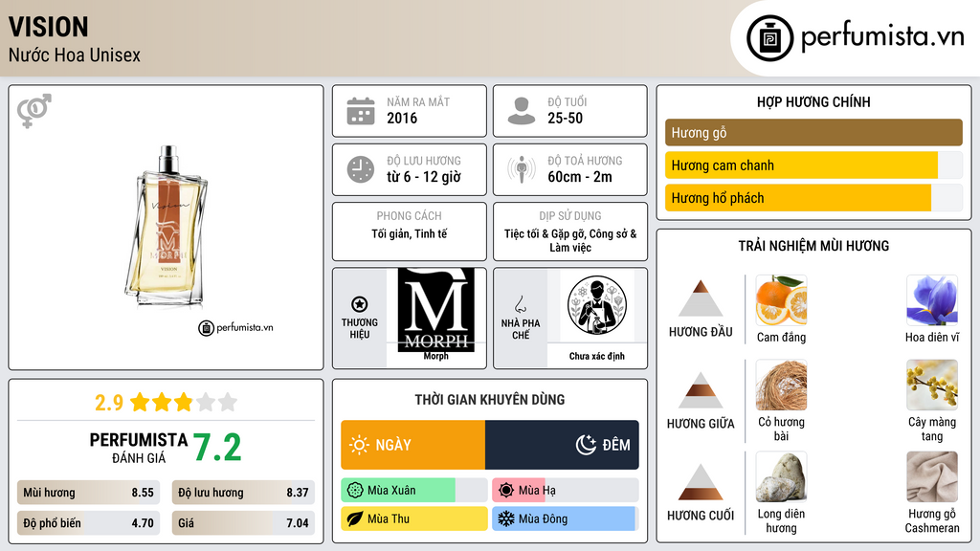Click the Mùa Xuân season bar
The height and width of the screenshot is (551, 980).
(x=413, y=491)
